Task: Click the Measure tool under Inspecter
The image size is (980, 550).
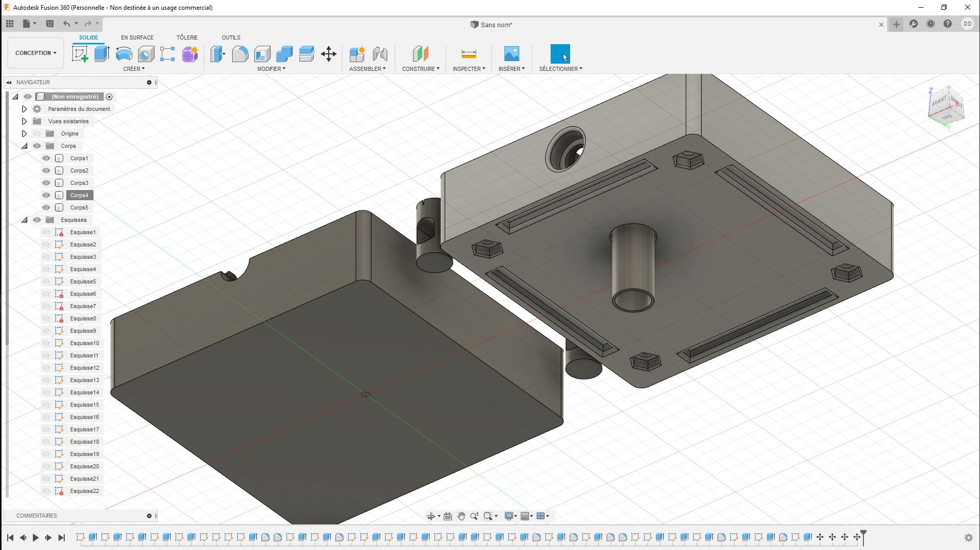Action: pos(468,54)
